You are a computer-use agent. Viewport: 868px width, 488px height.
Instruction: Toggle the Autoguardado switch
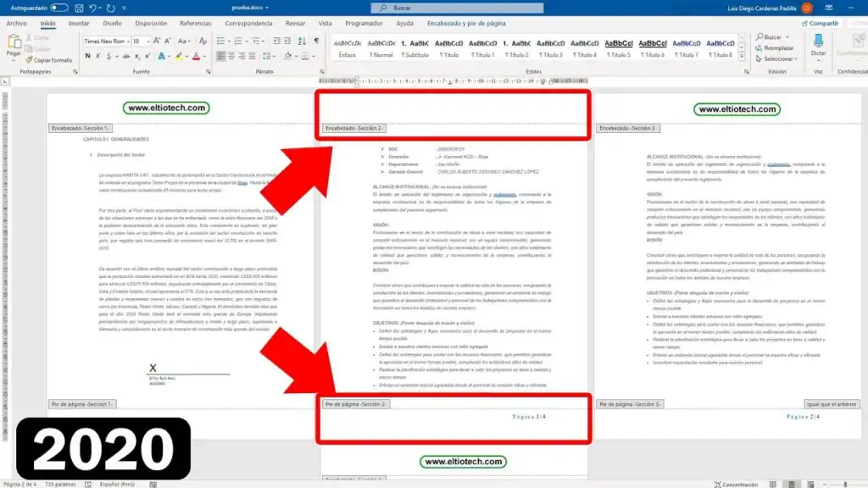click(59, 8)
